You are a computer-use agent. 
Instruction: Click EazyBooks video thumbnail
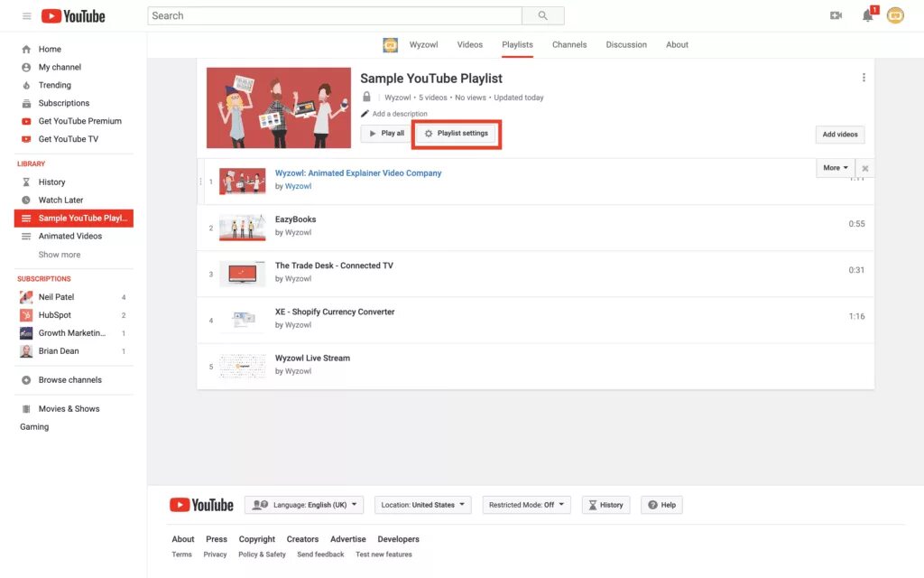(x=242, y=228)
